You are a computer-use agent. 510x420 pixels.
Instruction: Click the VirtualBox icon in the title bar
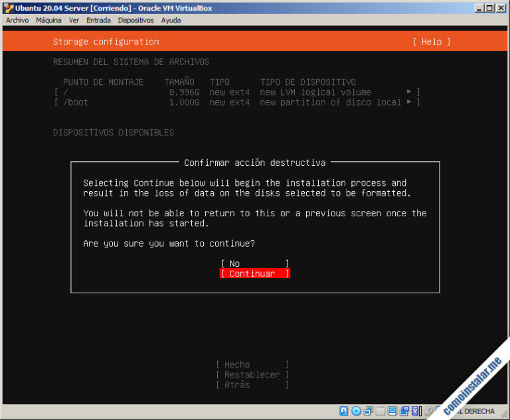pos(8,7)
